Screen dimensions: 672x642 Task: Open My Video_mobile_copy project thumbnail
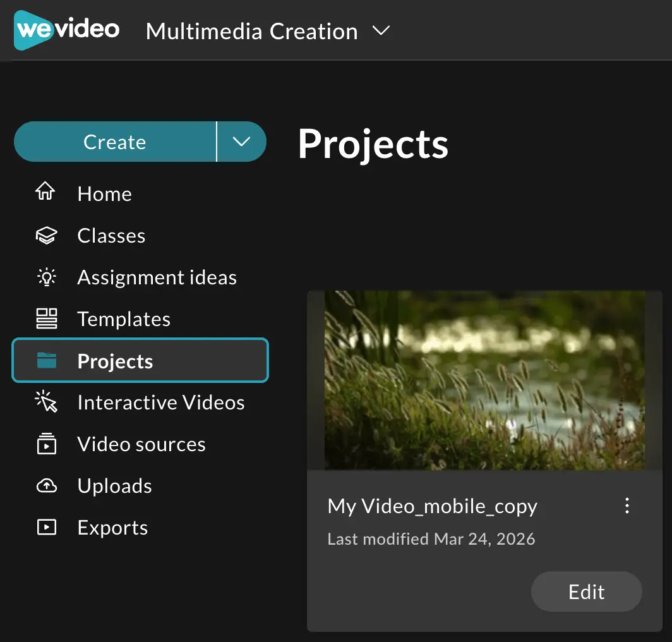tap(484, 380)
